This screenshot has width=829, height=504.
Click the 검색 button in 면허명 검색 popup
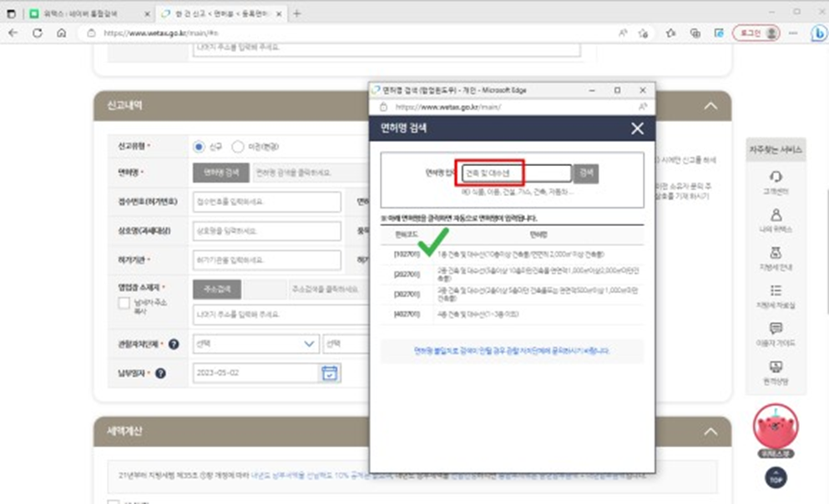586,173
